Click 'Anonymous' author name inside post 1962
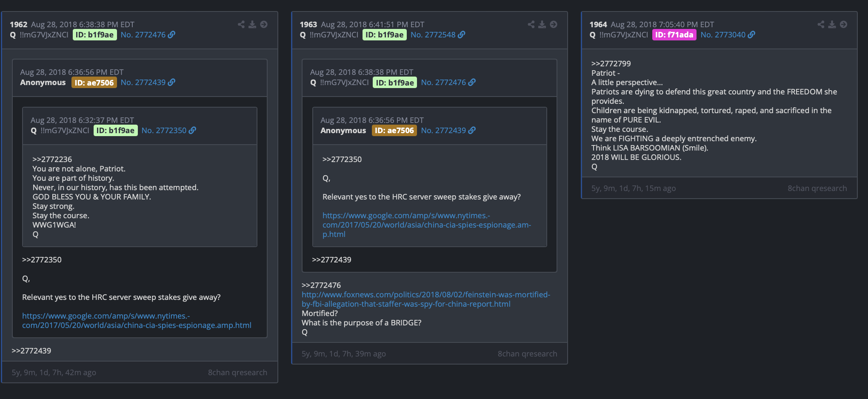This screenshot has height=399, width=868. (43, 82)
